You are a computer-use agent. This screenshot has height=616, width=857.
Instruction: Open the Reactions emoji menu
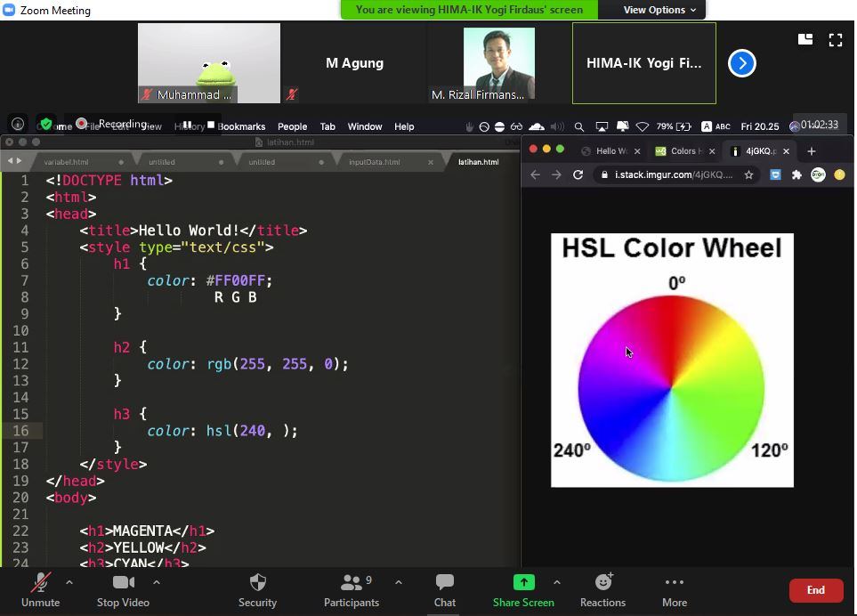[602, 590]
